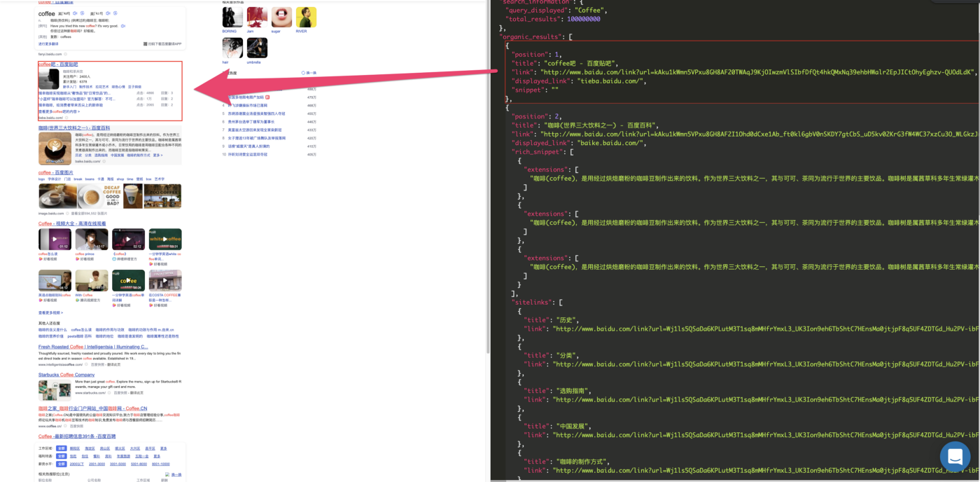Play the American pronunciation speaker for coffee
The width and height of the screenshot is (980, 482).
108,13
